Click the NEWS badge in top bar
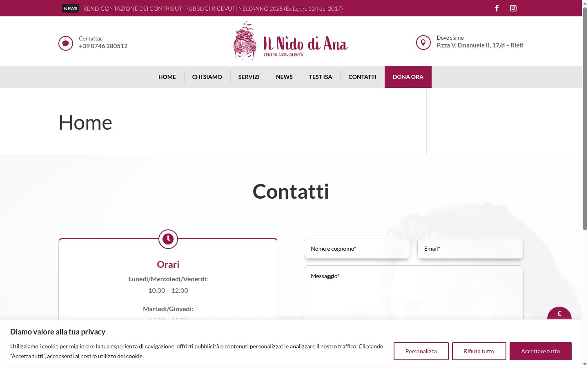 [71, 9]
